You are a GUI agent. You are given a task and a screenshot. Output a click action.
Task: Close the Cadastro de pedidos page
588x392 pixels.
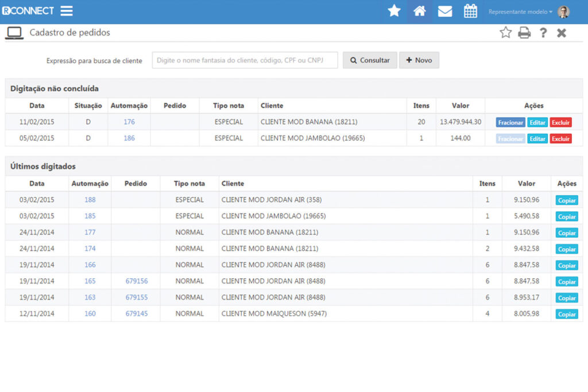coord(562,33)
